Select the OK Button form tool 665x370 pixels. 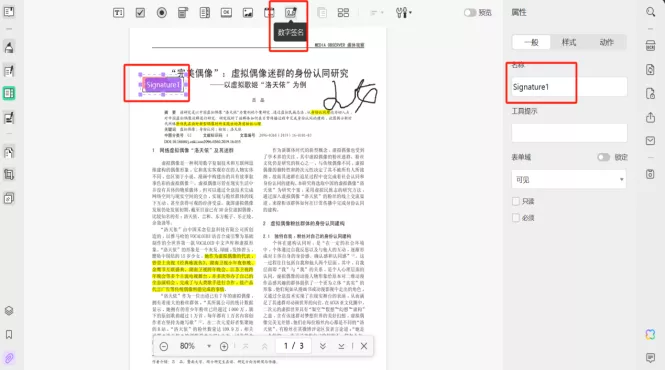226,13
